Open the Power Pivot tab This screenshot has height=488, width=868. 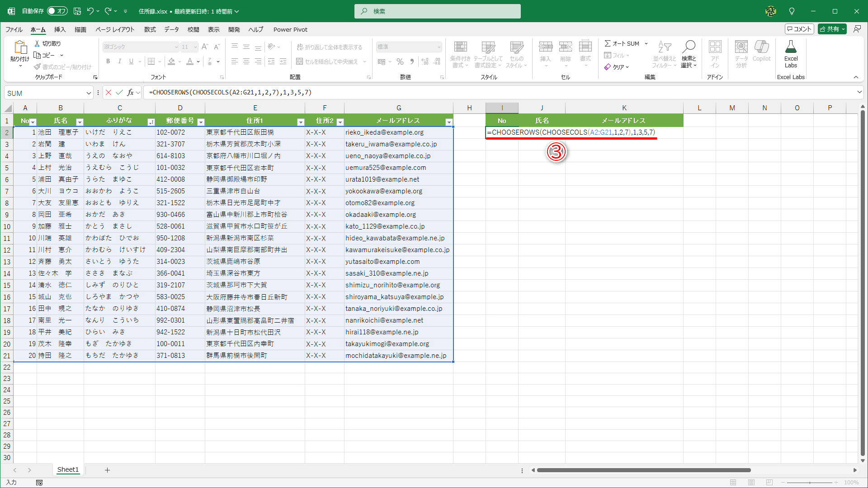coord(290,29)
